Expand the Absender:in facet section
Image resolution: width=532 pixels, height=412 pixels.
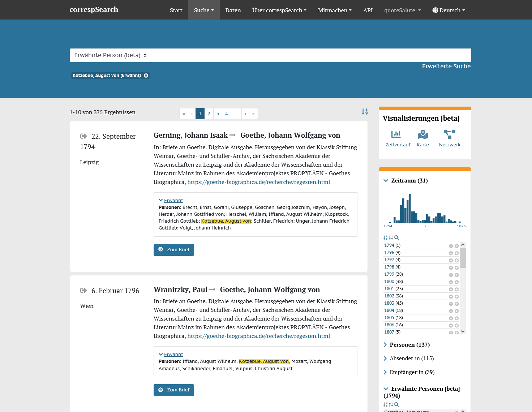point(385,359)
